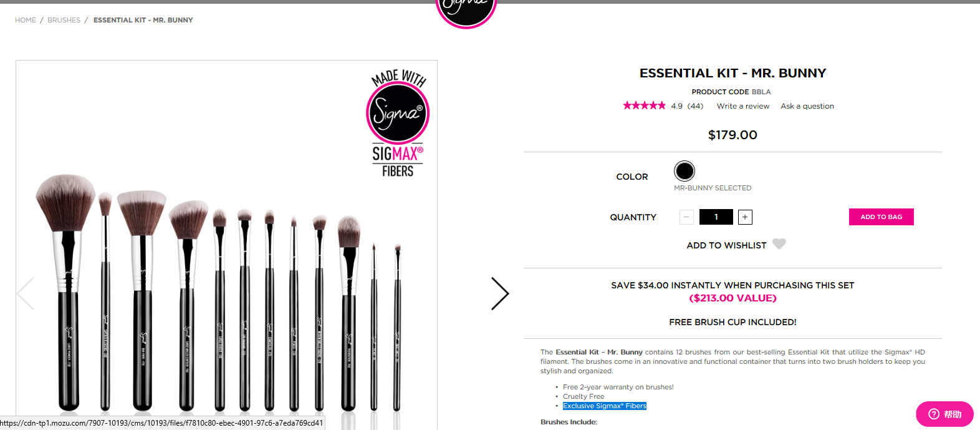Go to the previous product image arrow
The height and width of the screenshot is (430, 980).
(26, 294)
